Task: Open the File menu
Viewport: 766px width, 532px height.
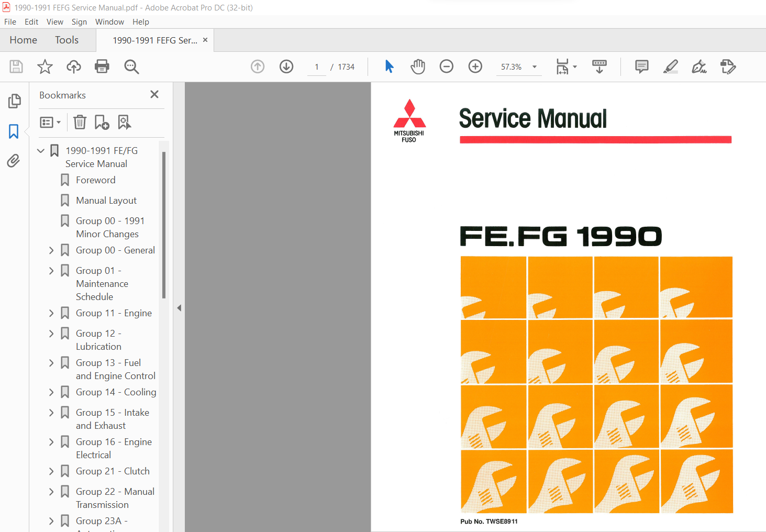Action: point(10,22)
